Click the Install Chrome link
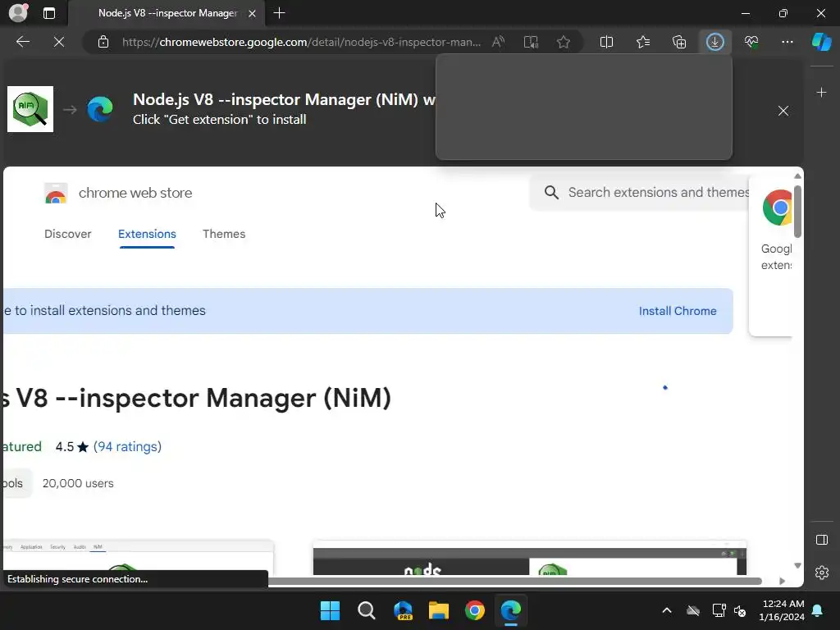 (677, 311)
